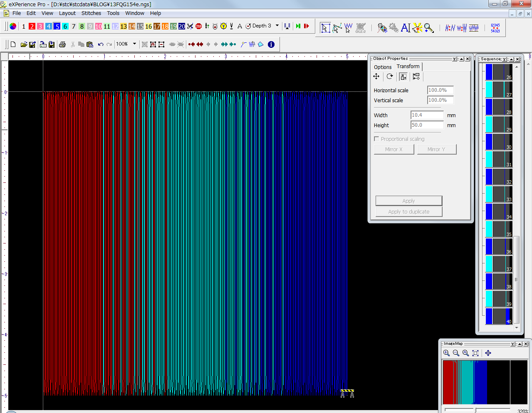Select cyan thread color 6 swatch
Screen dimensions: 532x413
point(65,26)
